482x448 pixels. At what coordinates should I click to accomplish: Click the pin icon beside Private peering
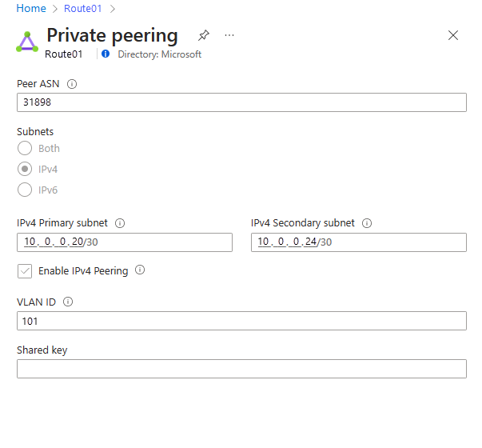(x=204, y=35)
